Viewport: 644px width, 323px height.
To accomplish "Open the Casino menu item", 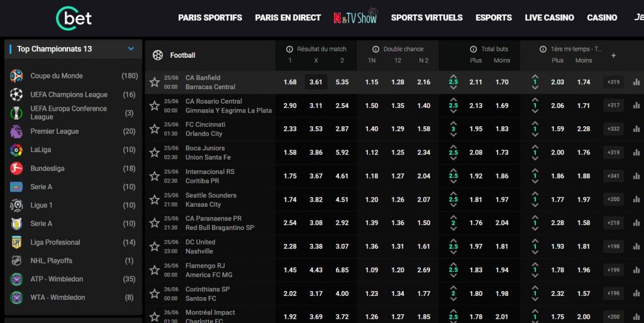I will (602, 18).
